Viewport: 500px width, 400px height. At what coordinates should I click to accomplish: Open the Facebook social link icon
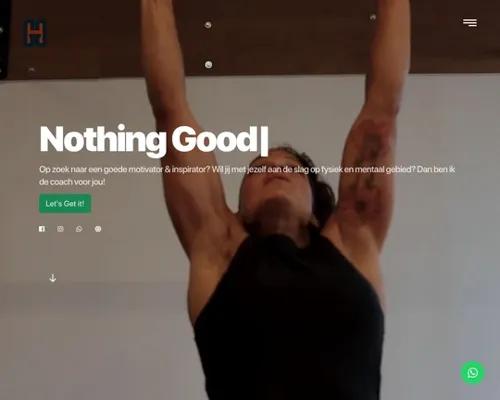42,229
